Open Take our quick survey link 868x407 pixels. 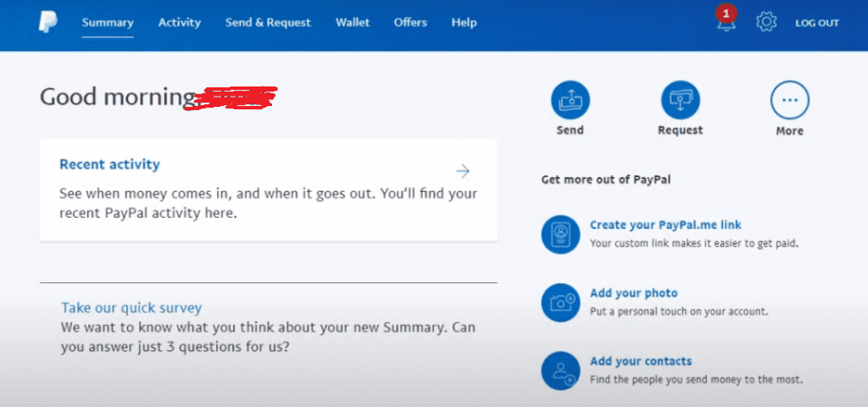coord(131,308)
